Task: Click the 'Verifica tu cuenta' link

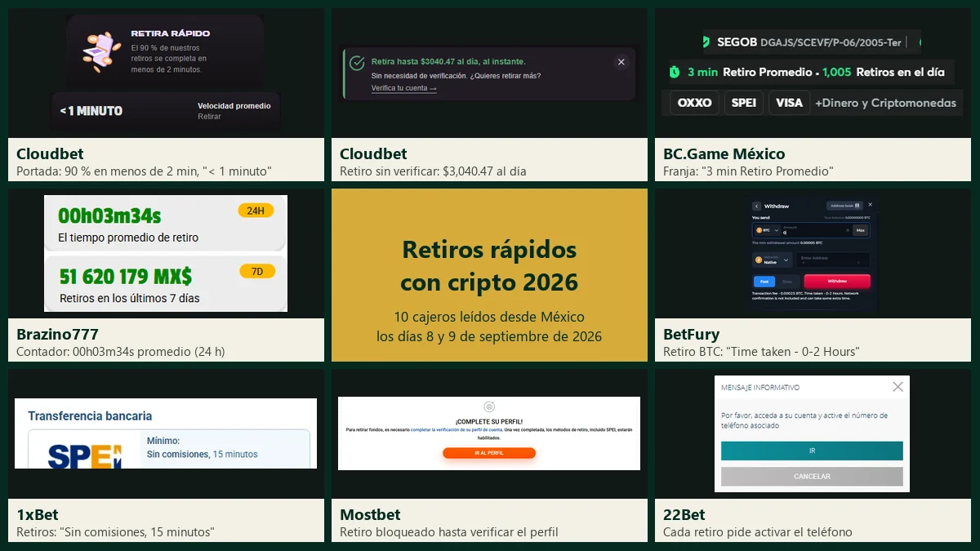Action: [403, 88]
